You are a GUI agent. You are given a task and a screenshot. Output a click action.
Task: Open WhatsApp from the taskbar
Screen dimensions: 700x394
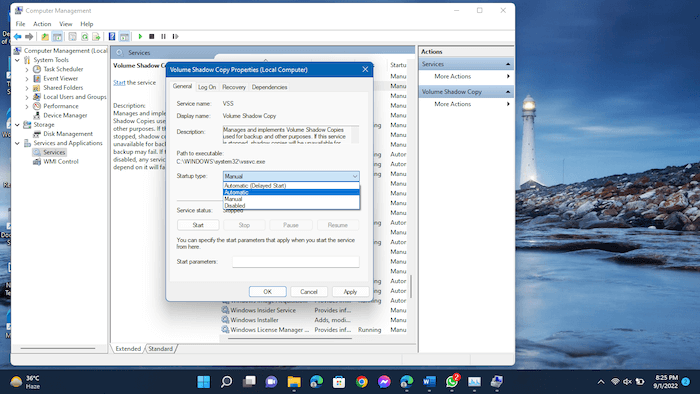[x=452, y=382]
